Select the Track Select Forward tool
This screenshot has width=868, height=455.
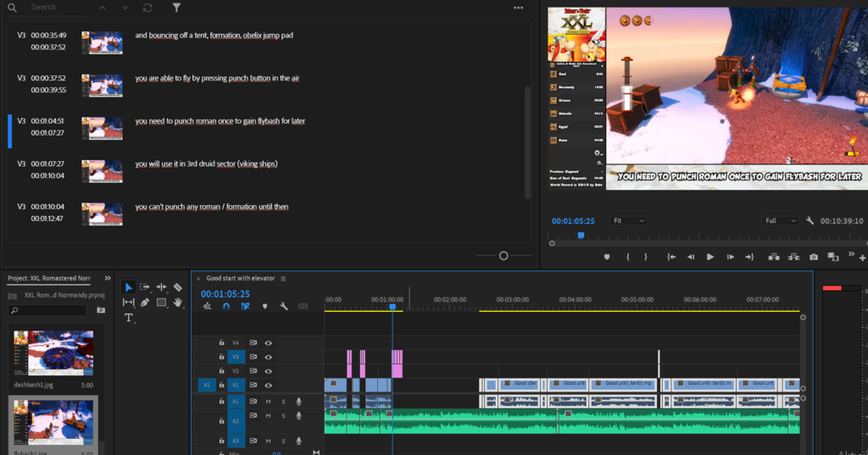tap(144, 287)
